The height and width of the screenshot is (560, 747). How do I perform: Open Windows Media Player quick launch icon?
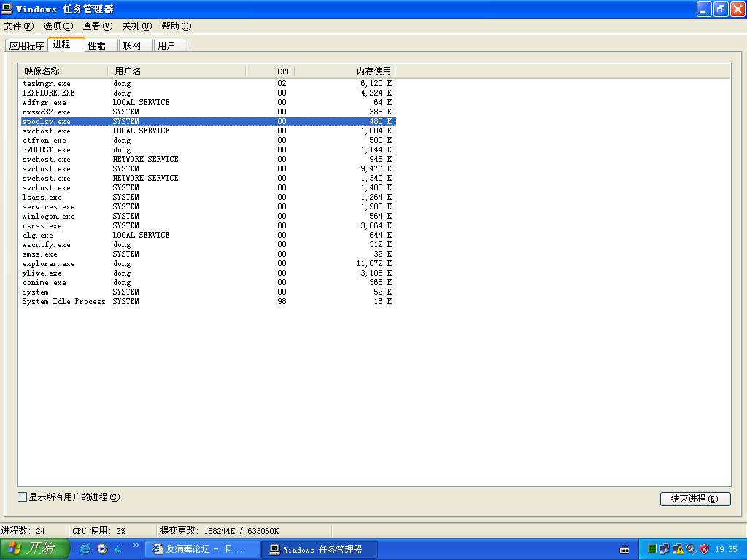click(102, 549)
